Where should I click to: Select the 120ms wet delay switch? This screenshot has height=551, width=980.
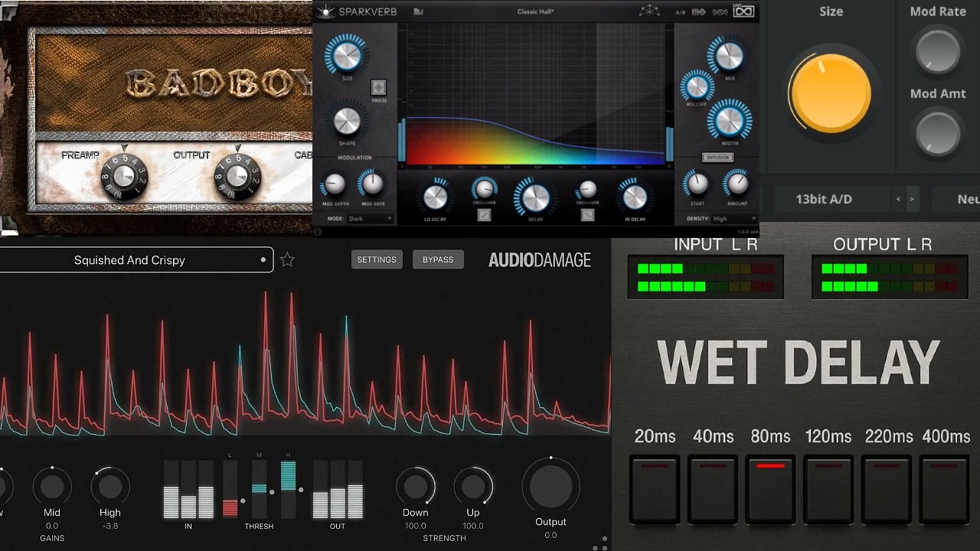tap(828, 490)
